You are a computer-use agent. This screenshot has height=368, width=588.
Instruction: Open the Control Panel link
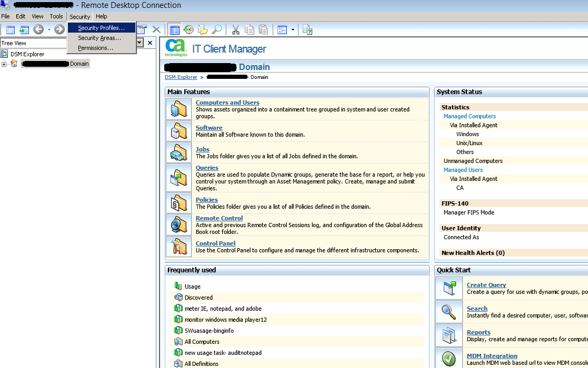click(215, 243)
